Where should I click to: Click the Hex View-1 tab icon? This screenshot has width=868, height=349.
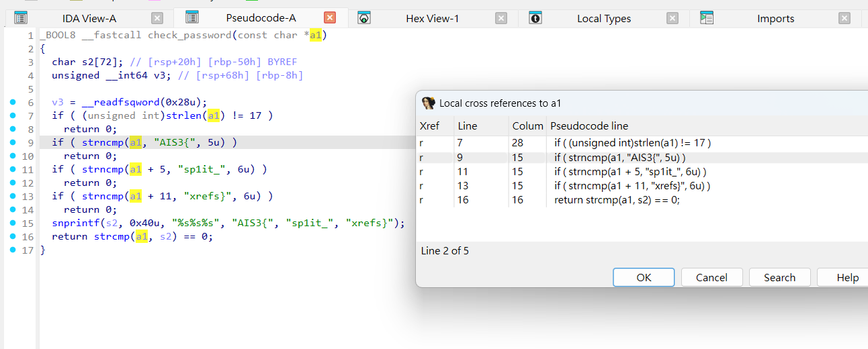click(x=363, y=18)
